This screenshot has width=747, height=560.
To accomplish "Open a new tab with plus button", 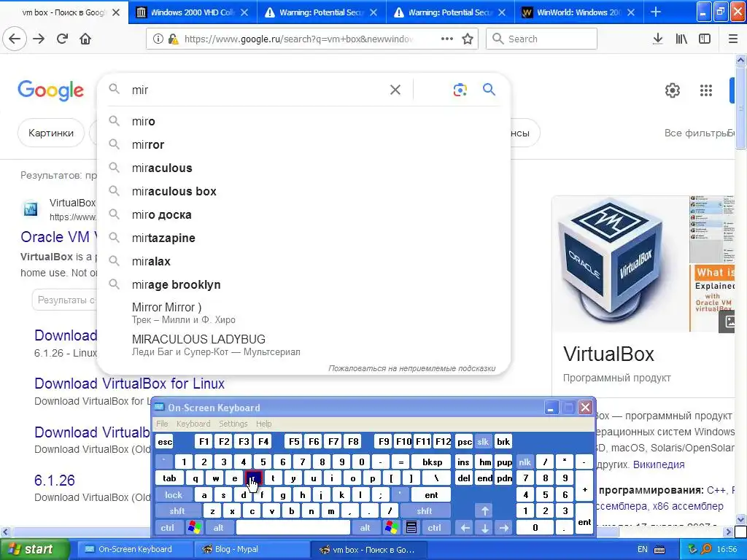I will (656, 12).
